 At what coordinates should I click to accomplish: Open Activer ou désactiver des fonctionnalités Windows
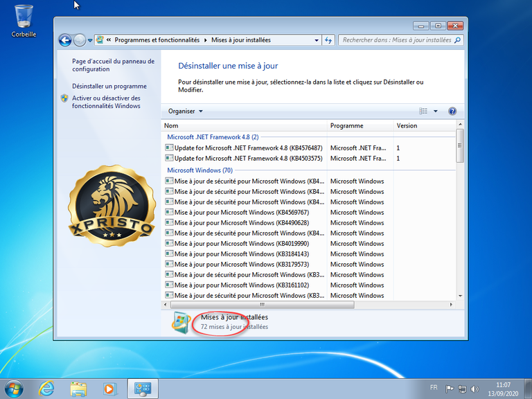coord(106,102)
